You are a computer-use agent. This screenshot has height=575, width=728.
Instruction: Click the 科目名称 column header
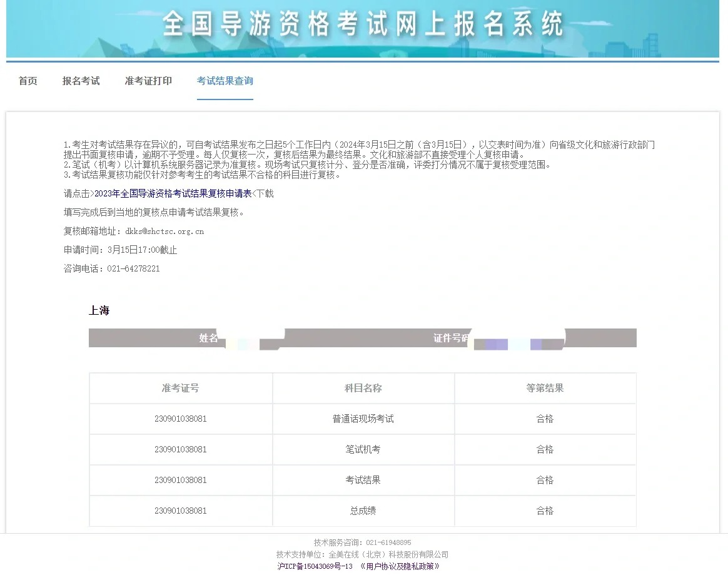363,388
